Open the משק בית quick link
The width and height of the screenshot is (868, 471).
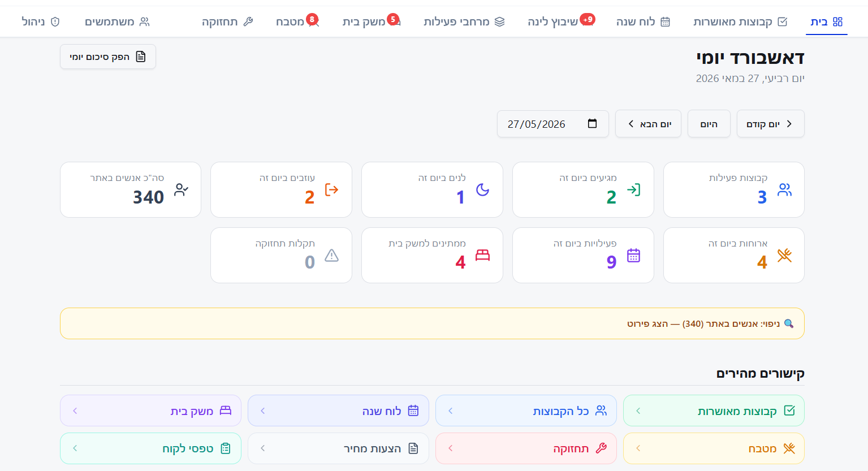[150, 410]
